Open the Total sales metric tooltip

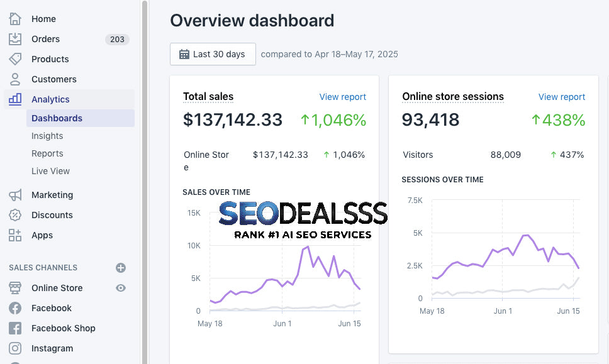pos(208,97)
